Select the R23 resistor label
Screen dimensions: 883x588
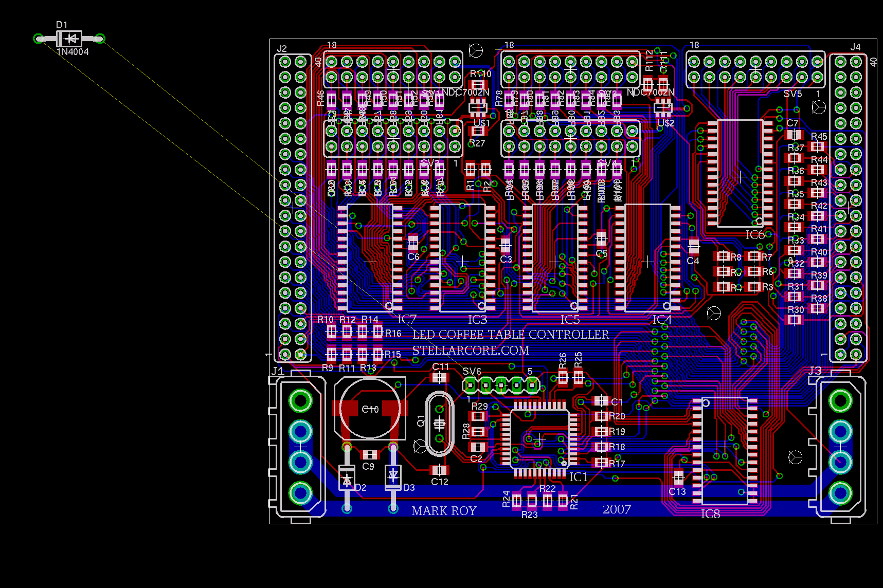point(530,515)
